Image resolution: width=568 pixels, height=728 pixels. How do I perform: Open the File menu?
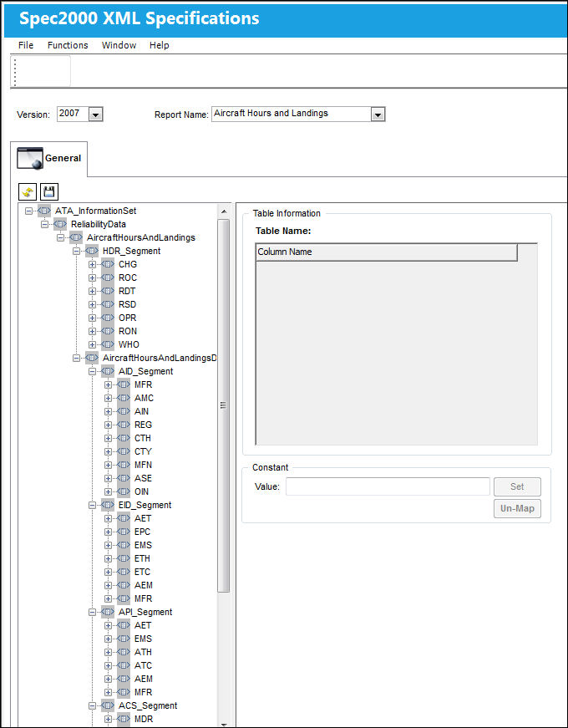coord(26,45)
